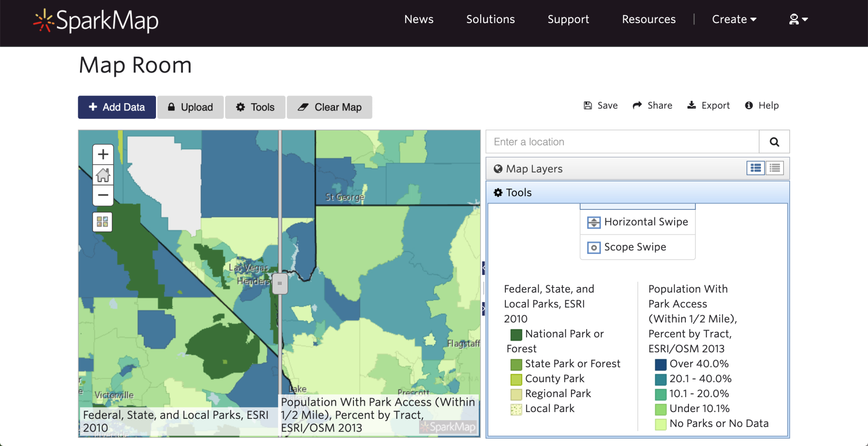Zoom out of the map
Viewport: 868px width, 446px height.
pos(103,195)
